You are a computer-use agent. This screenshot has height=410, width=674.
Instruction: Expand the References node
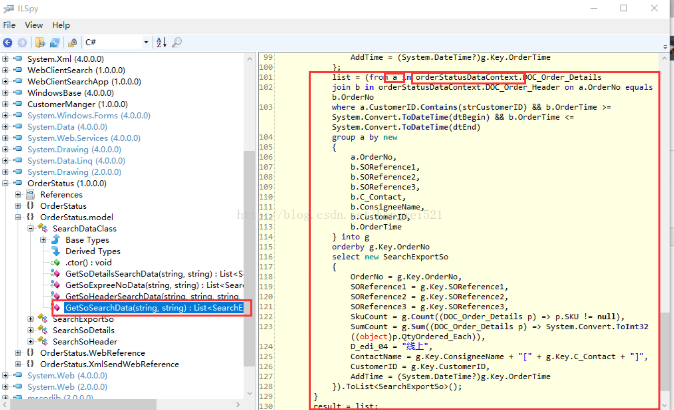coord(18,194)
